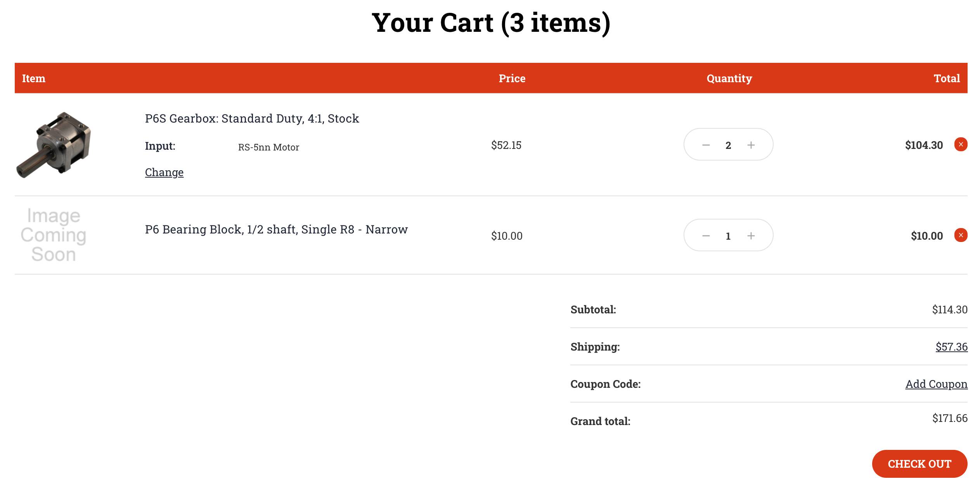
Task: Click the Image Coming Soon placeholder
Action: point(54,235)
